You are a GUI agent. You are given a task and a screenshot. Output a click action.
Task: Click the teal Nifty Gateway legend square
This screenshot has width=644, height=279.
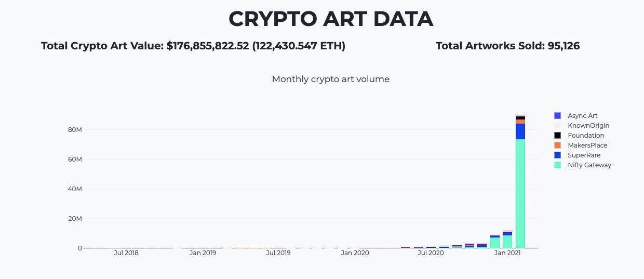[x=558, y=165]
